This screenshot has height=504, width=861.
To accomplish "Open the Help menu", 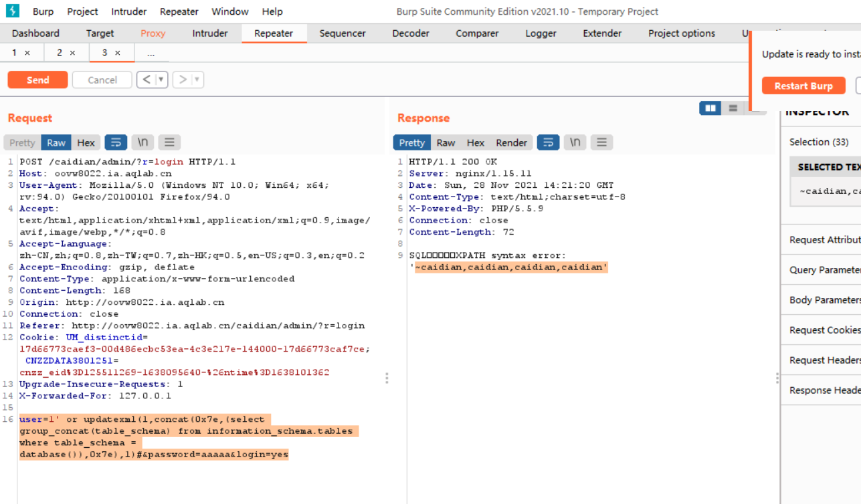I will pyautogui.click(x=272, y=11).
